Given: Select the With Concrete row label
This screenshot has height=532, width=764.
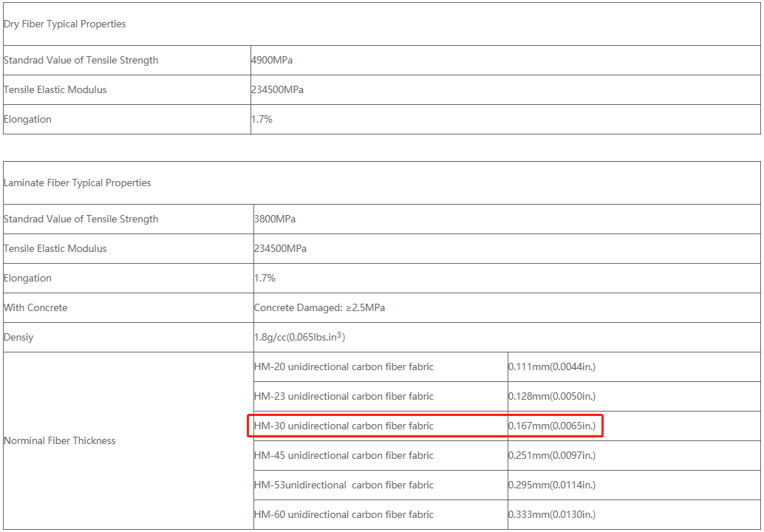Looking at the screenshot, I should (x=35, y=308).
